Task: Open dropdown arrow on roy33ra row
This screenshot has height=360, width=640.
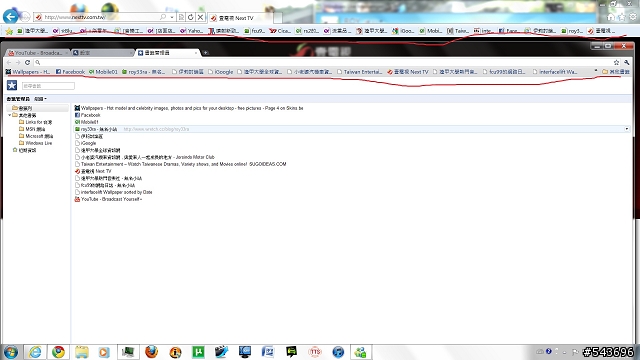Action: coord(627,129)
